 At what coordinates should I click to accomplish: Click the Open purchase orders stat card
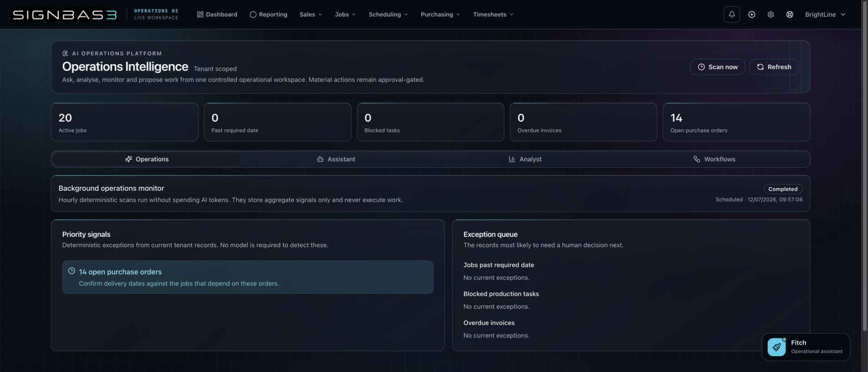point(736,122)
